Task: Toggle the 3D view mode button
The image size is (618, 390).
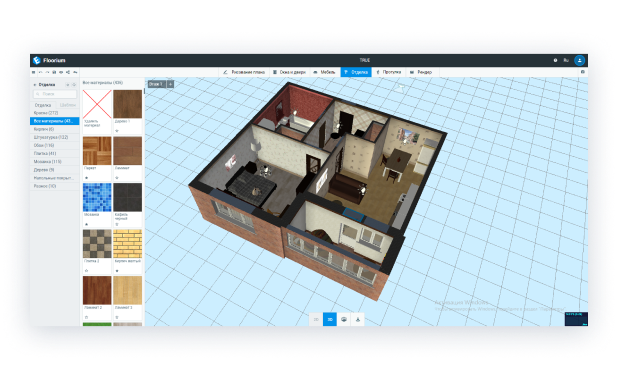Action: 330,319
